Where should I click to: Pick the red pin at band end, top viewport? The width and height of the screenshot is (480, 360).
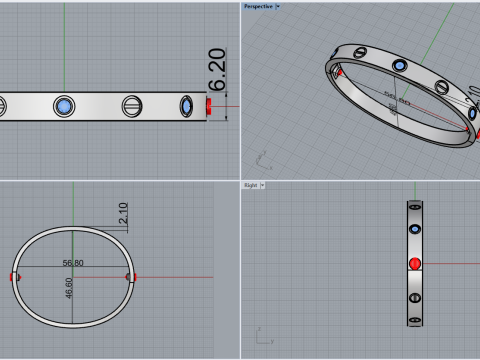[209, 106]
